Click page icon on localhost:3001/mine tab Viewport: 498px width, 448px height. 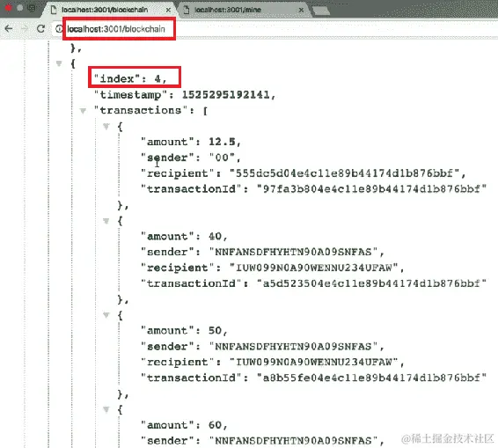pyautogui.click(x=187, y=10)
